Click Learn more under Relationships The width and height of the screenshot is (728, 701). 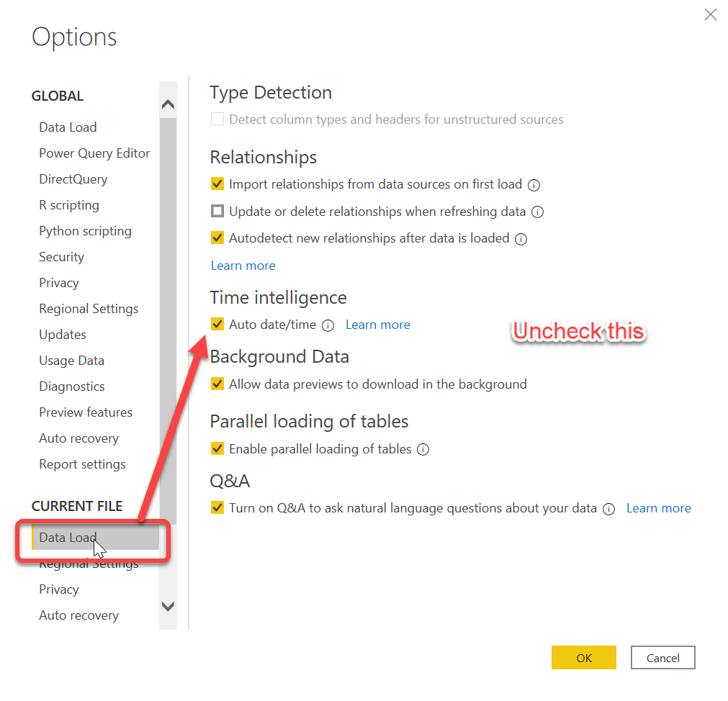pos(243,266)
